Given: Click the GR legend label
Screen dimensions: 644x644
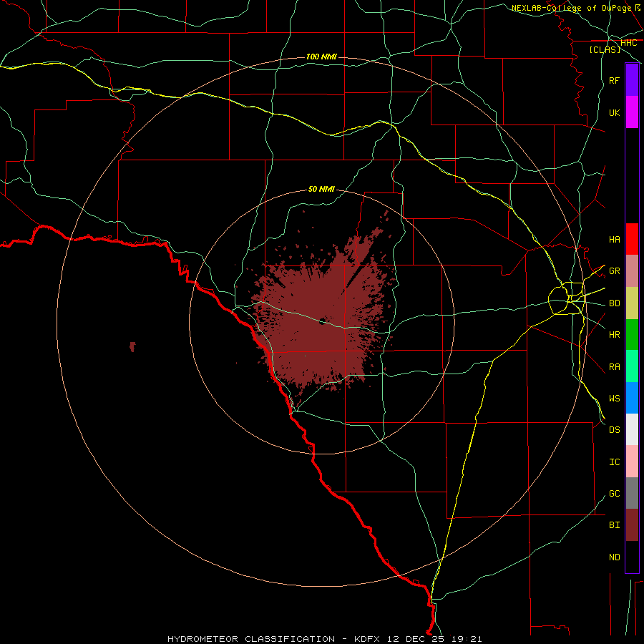Looking at the screenshot, I should (614, 271).
